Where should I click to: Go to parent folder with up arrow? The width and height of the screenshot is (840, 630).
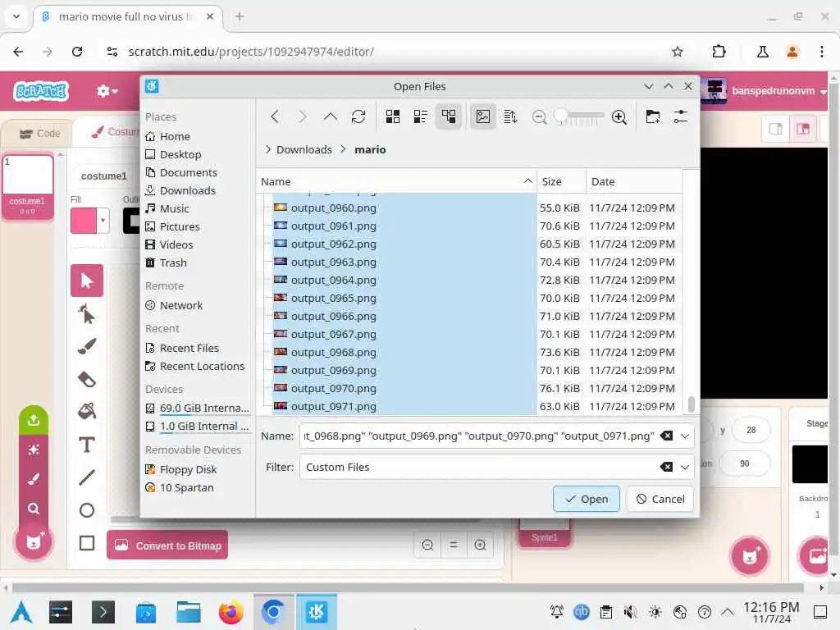(x=331, y=116)
